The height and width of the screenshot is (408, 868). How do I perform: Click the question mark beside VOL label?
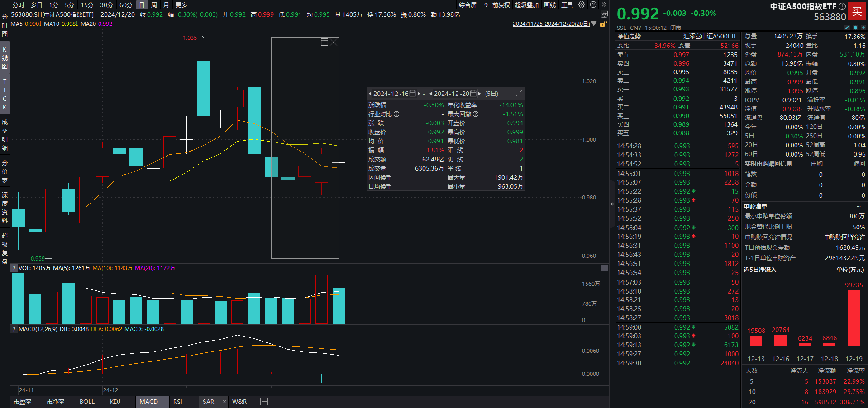pos(14,268)
